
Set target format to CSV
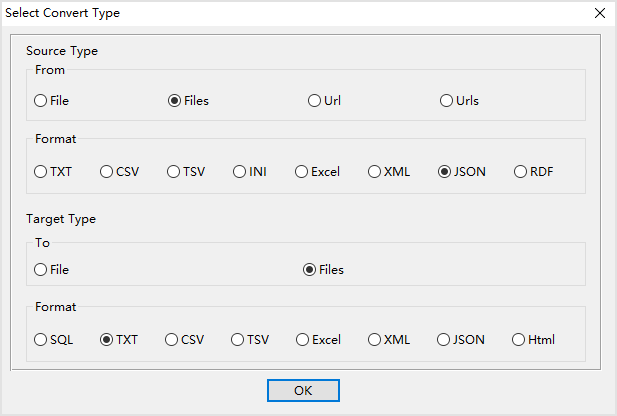172,340
